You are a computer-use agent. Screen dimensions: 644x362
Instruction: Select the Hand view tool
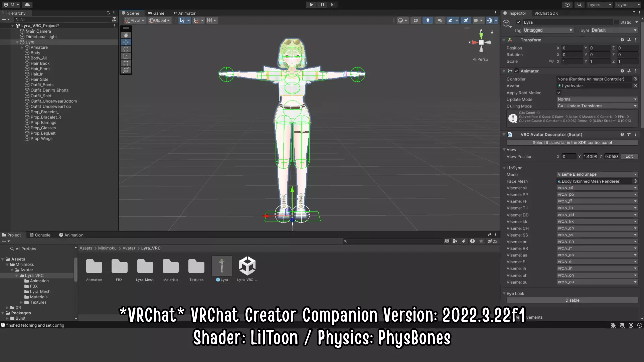coord(126,35)
